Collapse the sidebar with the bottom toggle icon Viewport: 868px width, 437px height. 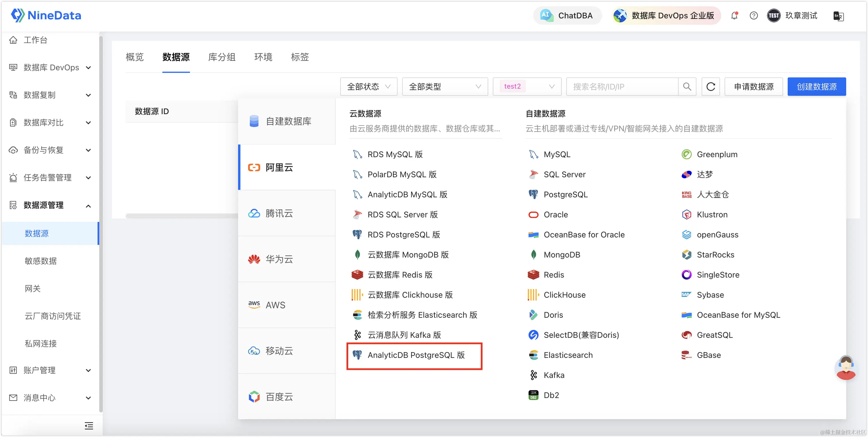pos(89,426)
